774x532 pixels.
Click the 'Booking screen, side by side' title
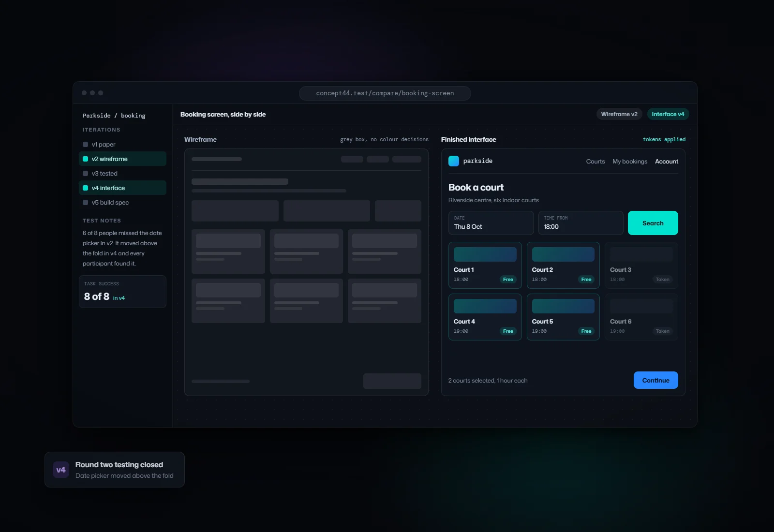(223, 115)
